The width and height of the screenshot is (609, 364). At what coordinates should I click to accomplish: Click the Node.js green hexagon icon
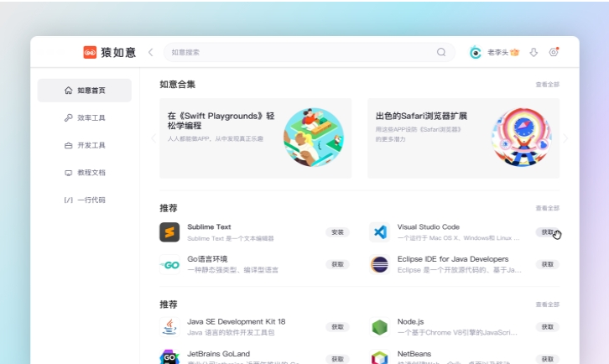pos(379,327)
